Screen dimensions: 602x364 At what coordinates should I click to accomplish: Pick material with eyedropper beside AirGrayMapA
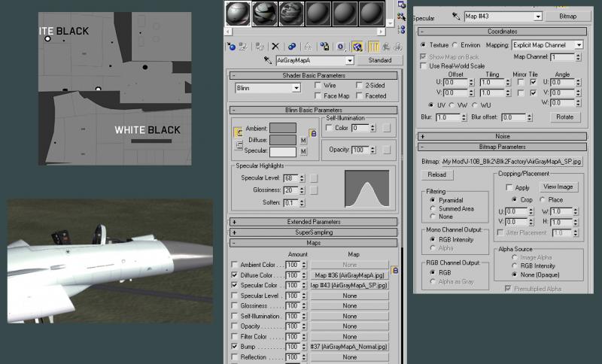[x=268, y=60]
